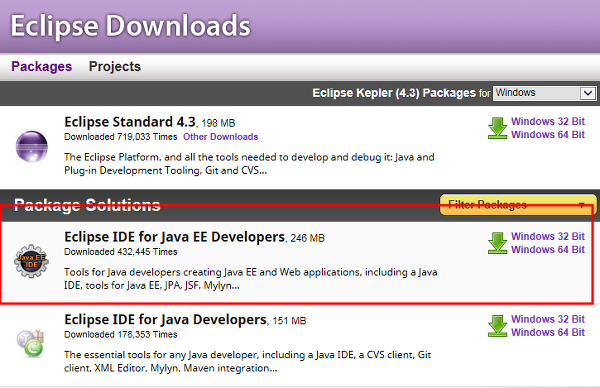
Task: Click the Eclipse Downloads page heading
Action: point(130,26)
